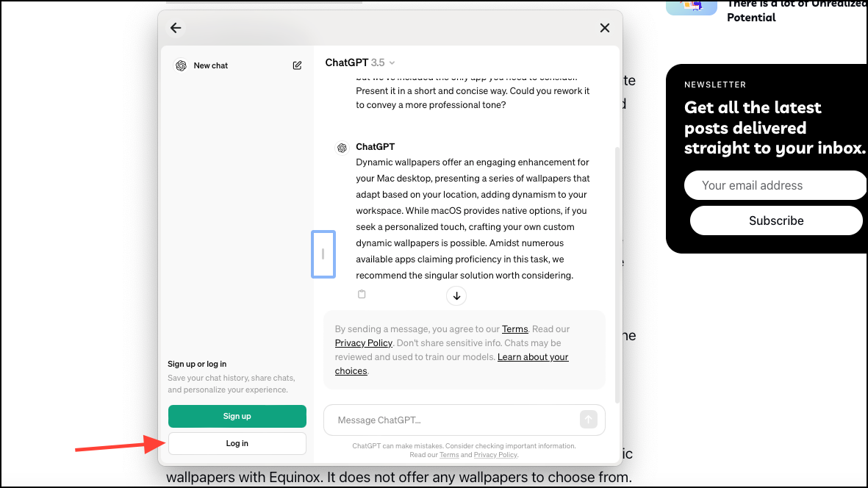The image size is (868, 488).
Task: Click the sidebar collapse handle
Action: [323, 254]
